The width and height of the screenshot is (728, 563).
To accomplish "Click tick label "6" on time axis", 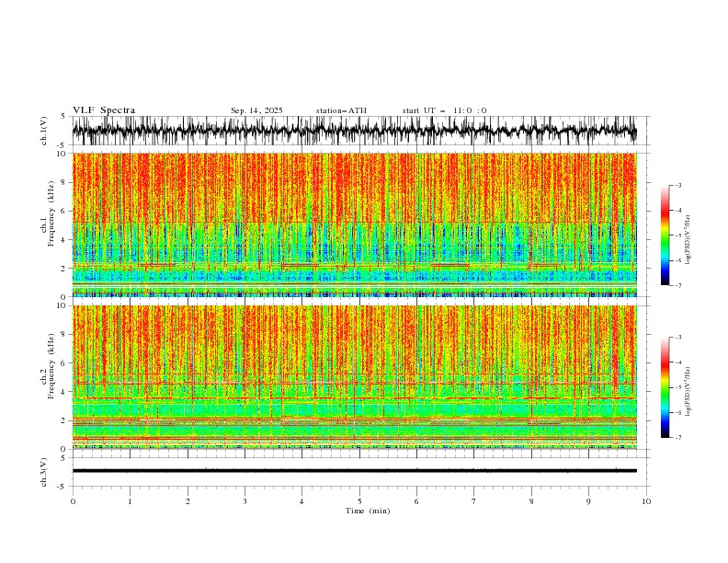I will tap(416, 501).
